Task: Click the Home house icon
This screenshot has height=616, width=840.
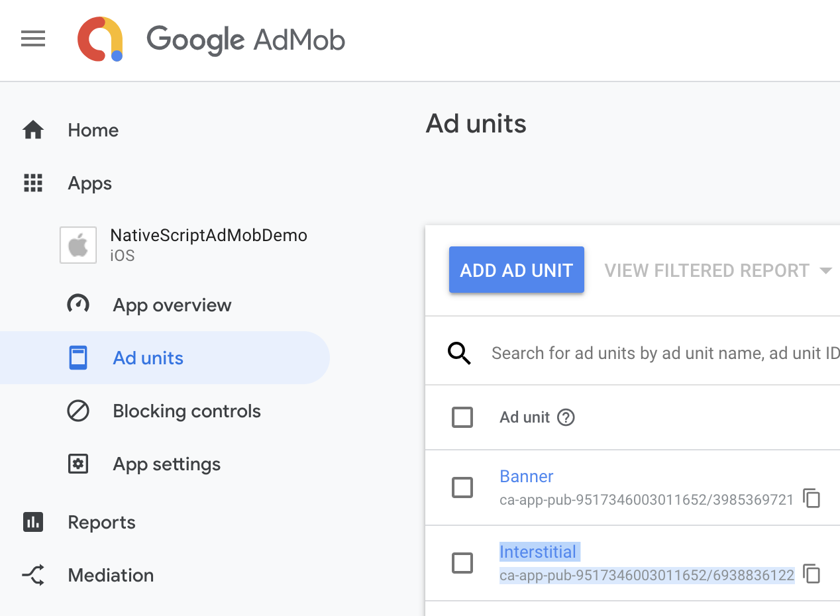Action: 33,130
